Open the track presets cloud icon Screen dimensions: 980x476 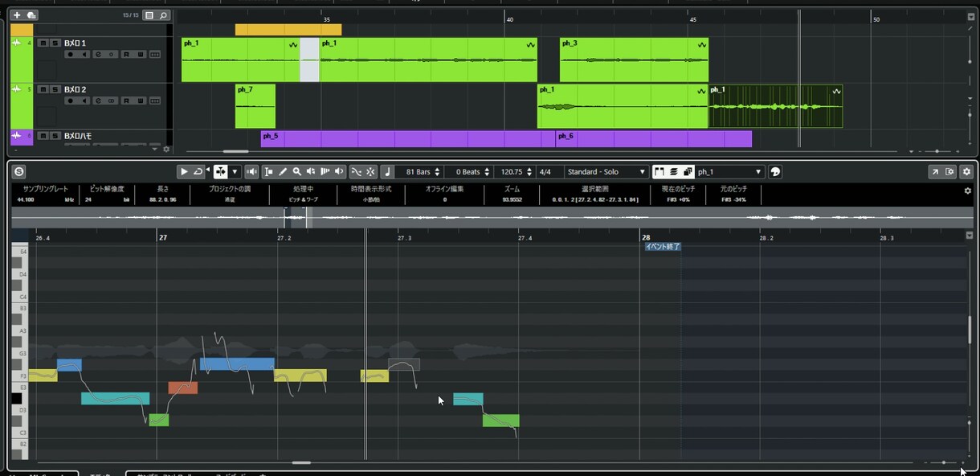(31, 15)
